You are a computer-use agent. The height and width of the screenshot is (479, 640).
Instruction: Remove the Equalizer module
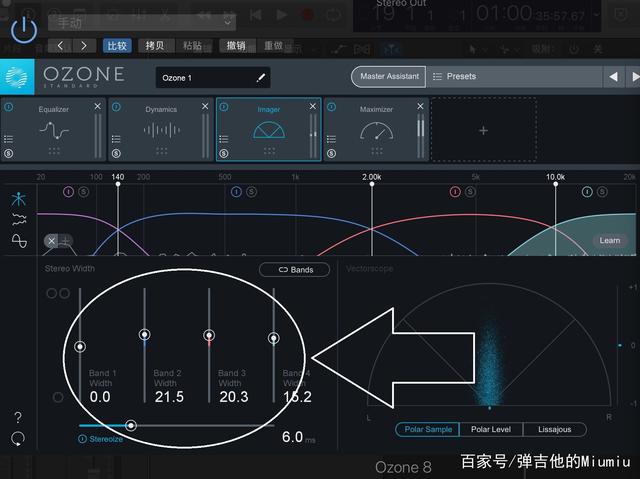coord(98,106)
